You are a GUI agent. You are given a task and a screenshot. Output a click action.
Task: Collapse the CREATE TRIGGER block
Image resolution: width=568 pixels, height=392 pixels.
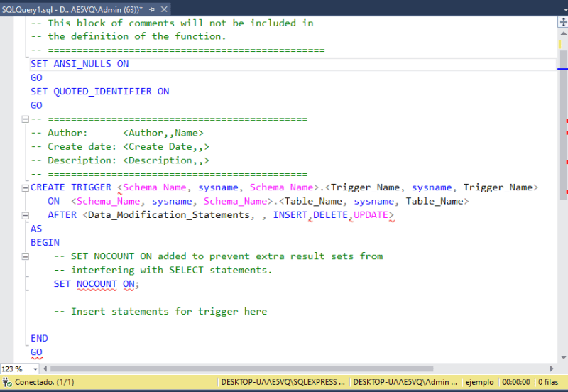click(x=25, y=187)
